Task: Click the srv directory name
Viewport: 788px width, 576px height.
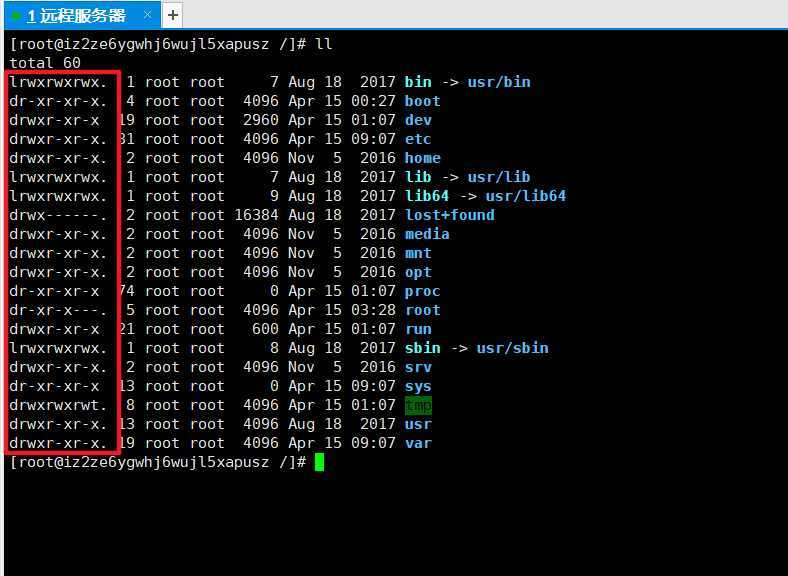Action: (x=418, y=367)
